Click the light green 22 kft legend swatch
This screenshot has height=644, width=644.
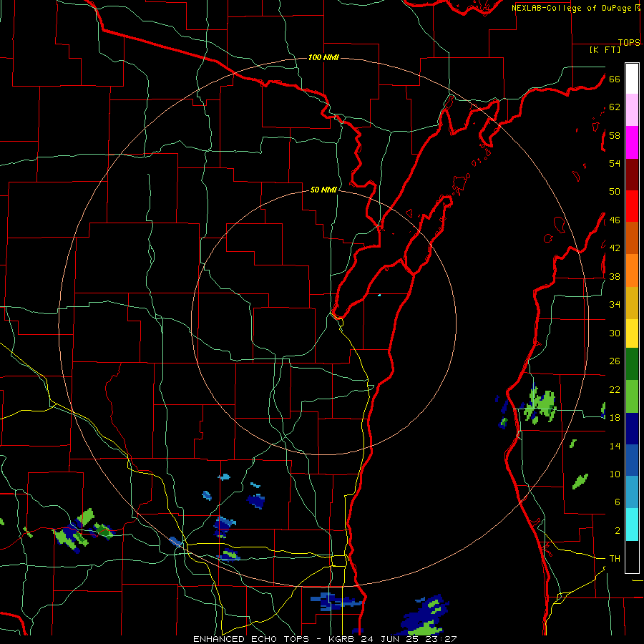tap(632, 396)
